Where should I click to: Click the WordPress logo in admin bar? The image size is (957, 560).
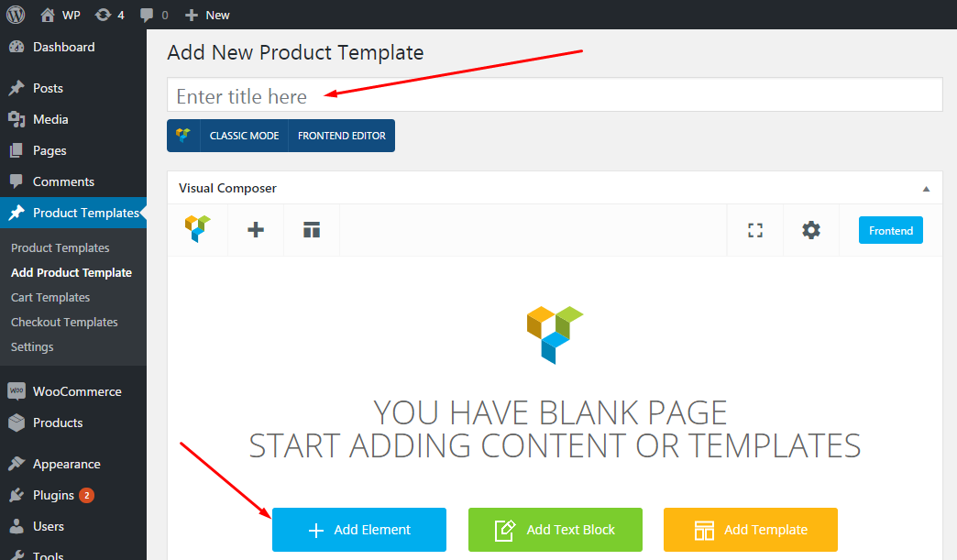16,15
